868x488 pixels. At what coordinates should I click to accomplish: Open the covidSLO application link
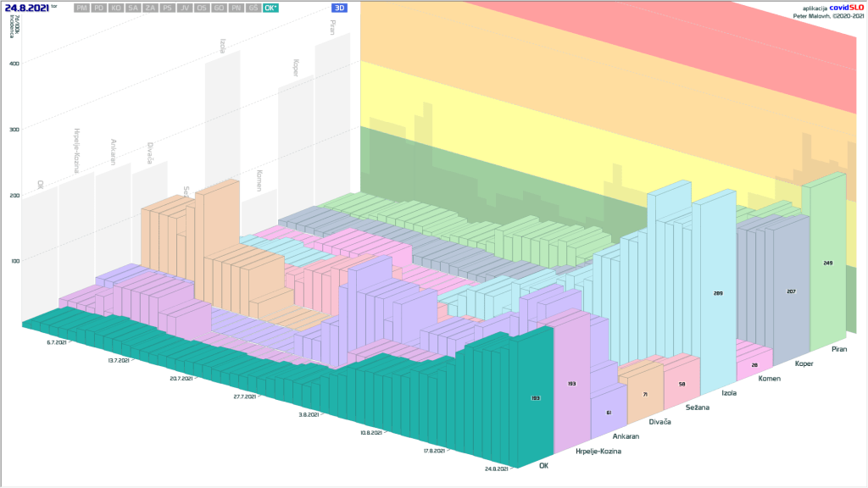(843, 8)
